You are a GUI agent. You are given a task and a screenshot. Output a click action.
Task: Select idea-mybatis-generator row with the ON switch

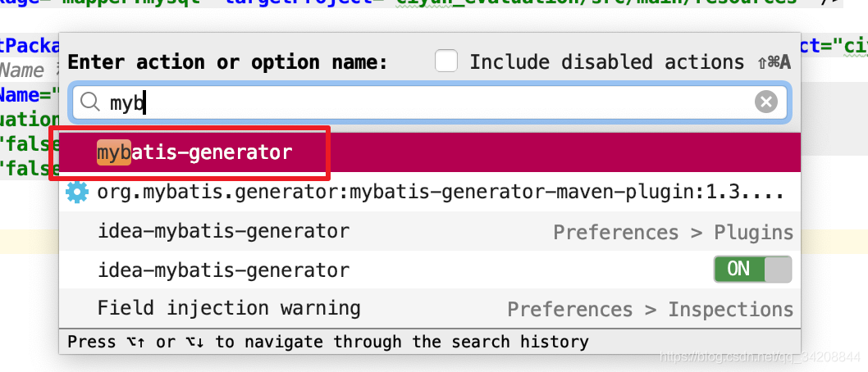[430, 270]
